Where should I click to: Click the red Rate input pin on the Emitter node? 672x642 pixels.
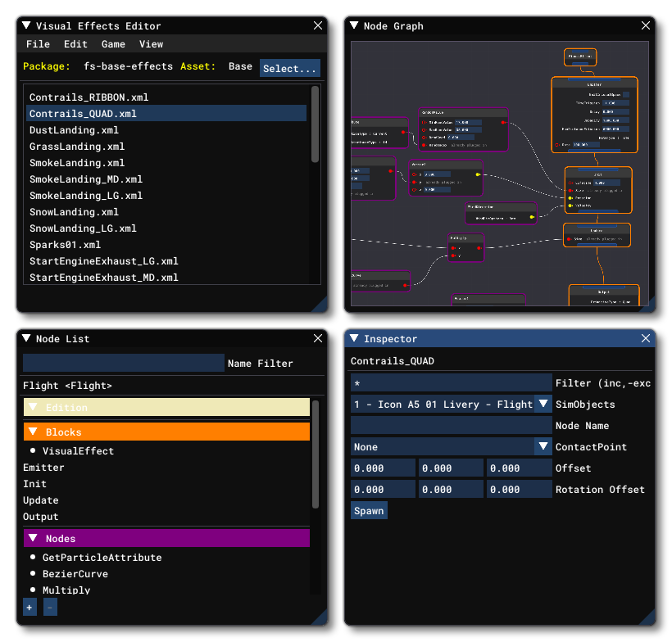pos(557,145)
